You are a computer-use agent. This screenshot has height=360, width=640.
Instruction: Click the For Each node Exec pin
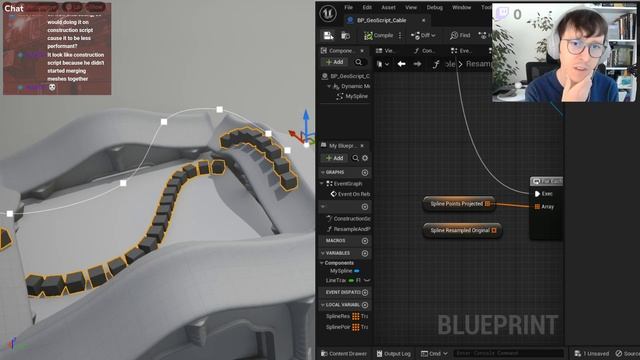(x=537, y=193)
